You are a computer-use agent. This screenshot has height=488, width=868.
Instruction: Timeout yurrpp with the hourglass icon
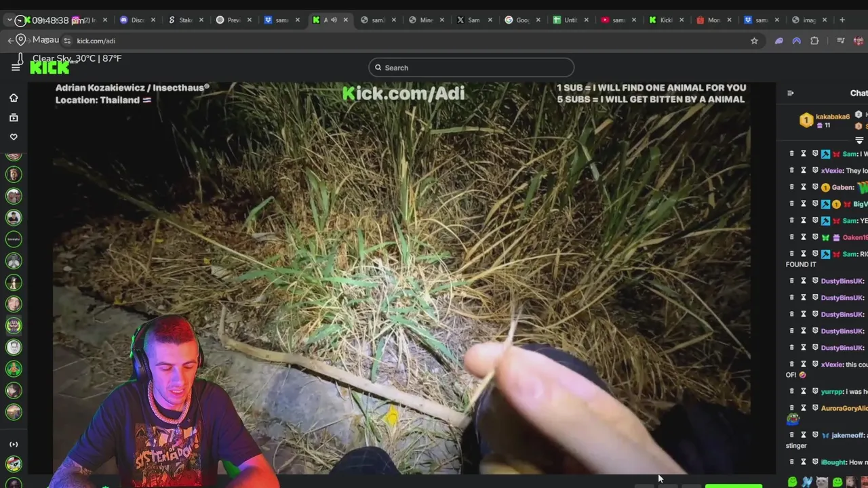pos(804,391)
